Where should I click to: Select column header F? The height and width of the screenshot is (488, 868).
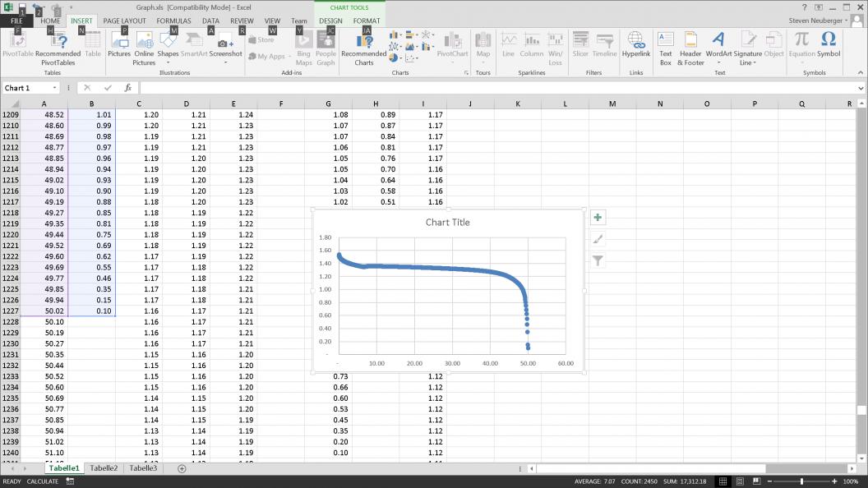click(x=281, y=104)
